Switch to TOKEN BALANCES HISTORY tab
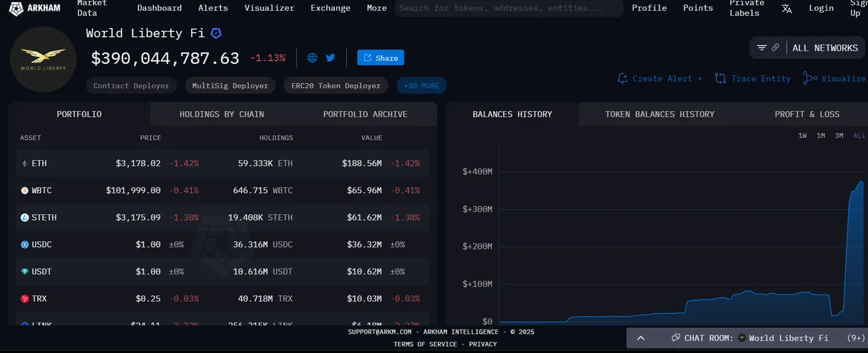 click(660, 114)
